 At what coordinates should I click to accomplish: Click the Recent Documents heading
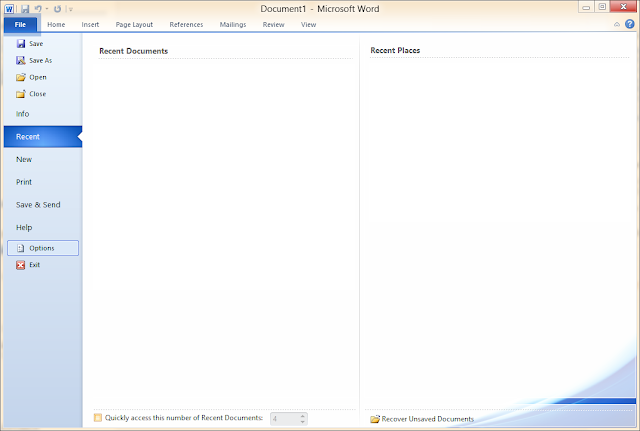click(x=133, y=51)
